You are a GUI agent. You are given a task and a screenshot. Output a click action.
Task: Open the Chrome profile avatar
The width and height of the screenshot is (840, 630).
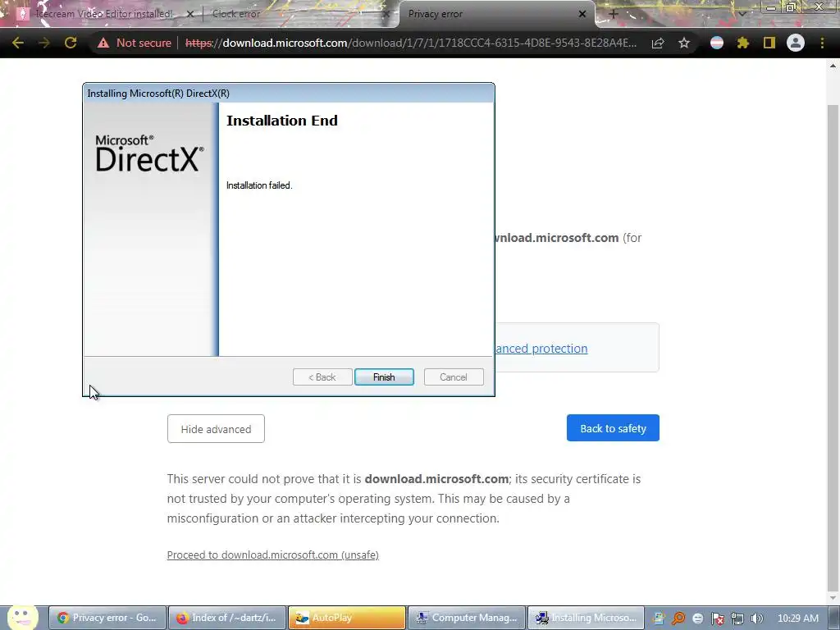point(796,43)
